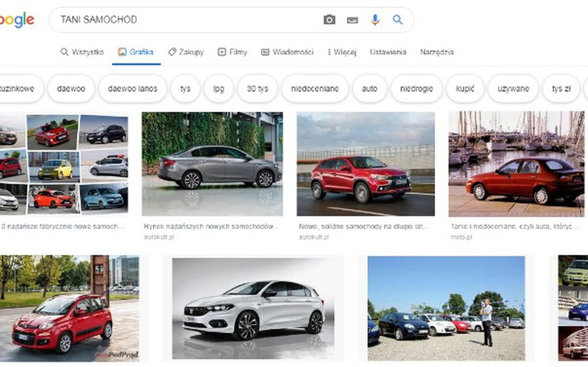The image size is (588, 367).
Task: Open the Zakupy tab
Action: click(186, 52)
